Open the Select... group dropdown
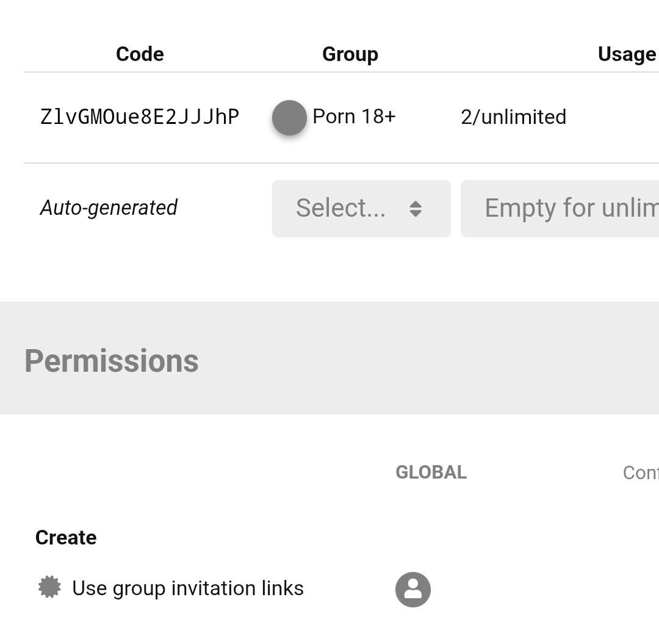 pyautogui.click(x=361, y=209)
